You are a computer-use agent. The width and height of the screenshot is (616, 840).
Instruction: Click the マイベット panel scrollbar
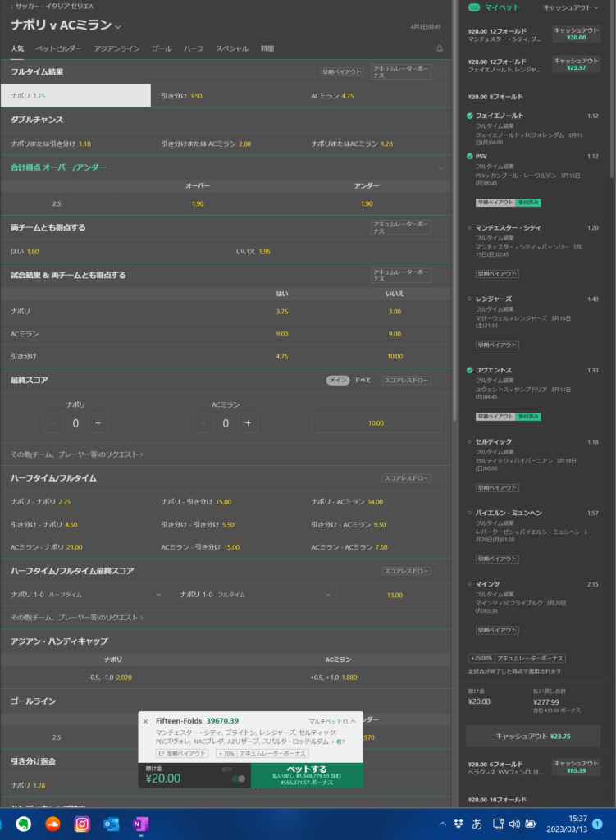coord(613,89)
